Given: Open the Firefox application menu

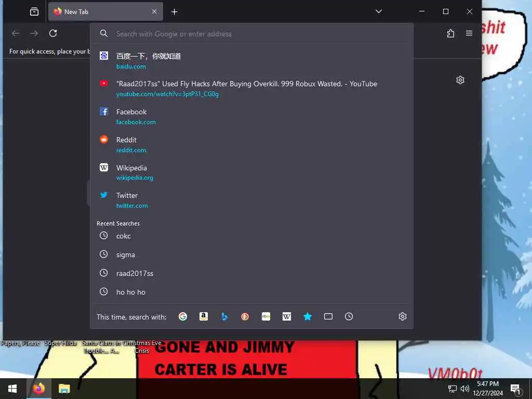Looking at the screenshot, I should 469,33.
